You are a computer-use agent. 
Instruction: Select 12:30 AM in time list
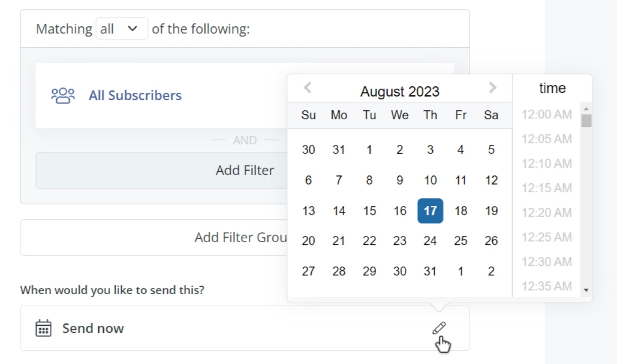547,262
